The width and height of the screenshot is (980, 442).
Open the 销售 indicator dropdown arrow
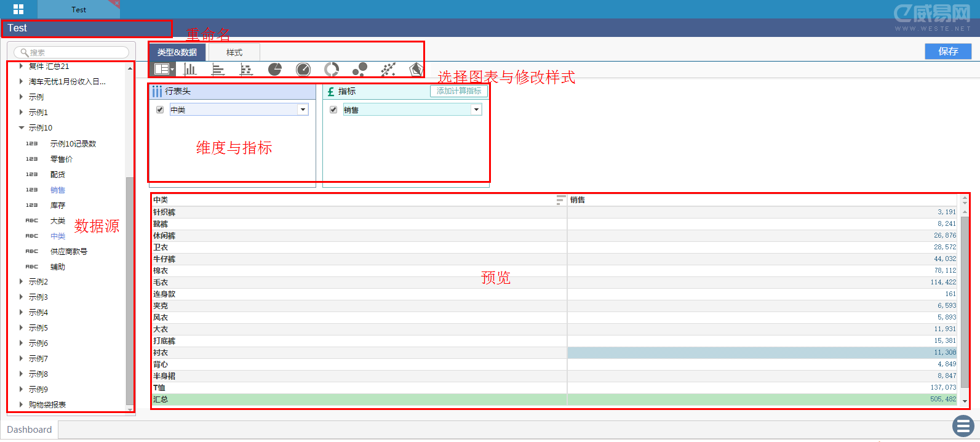click(476, 110)
